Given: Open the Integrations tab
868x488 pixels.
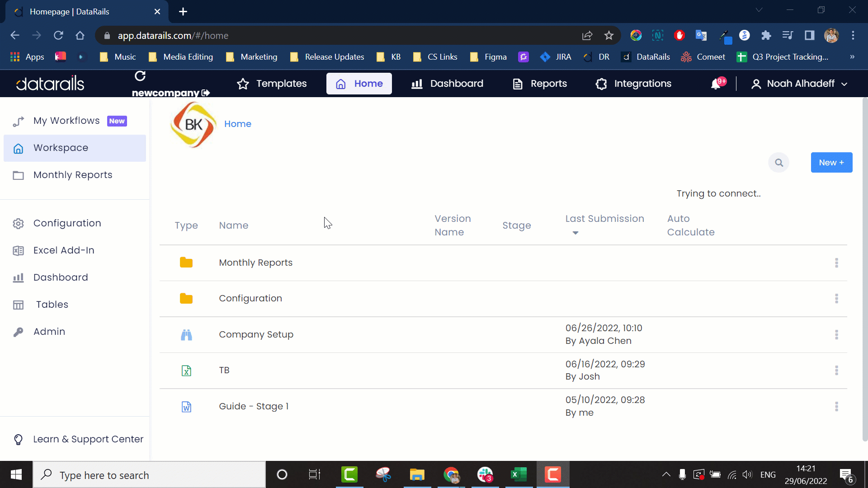Looking at the screenshot, I should click(633, 84).
